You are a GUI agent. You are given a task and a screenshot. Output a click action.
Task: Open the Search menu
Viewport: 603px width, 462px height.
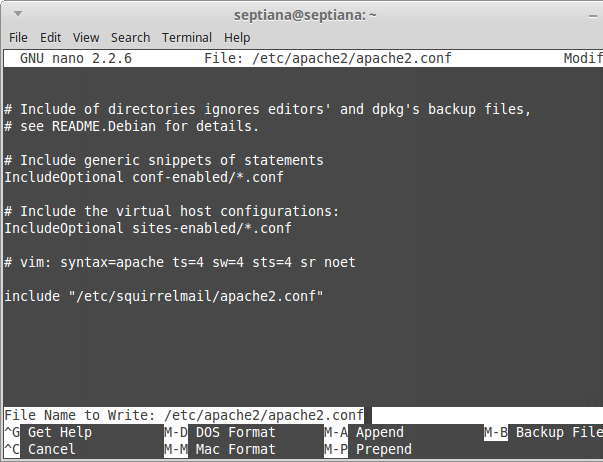point(130,37)
